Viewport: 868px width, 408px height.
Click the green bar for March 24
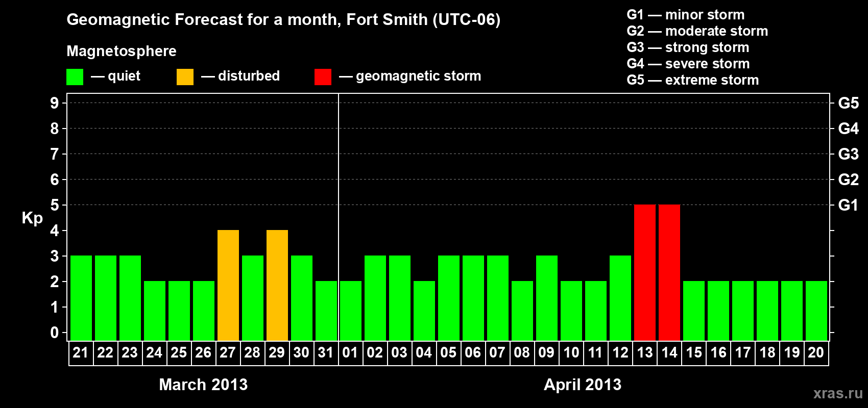coord(155,311)
